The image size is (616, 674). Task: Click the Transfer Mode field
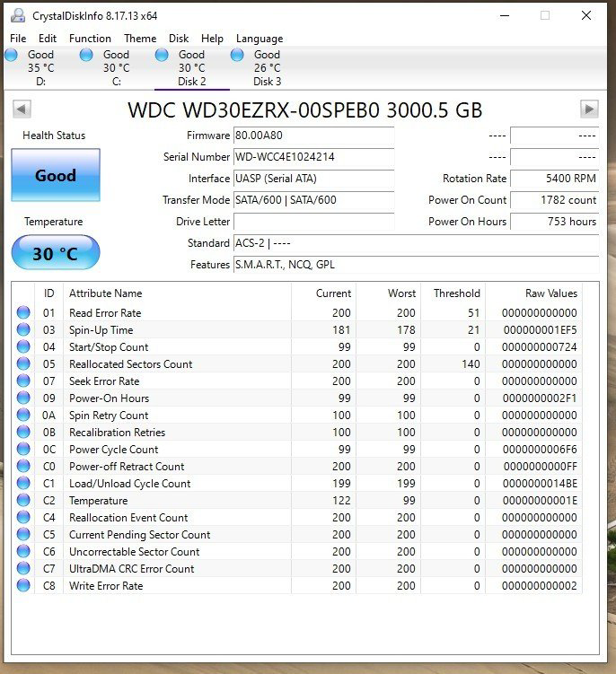pyautogui.click(x=313, y=200)
